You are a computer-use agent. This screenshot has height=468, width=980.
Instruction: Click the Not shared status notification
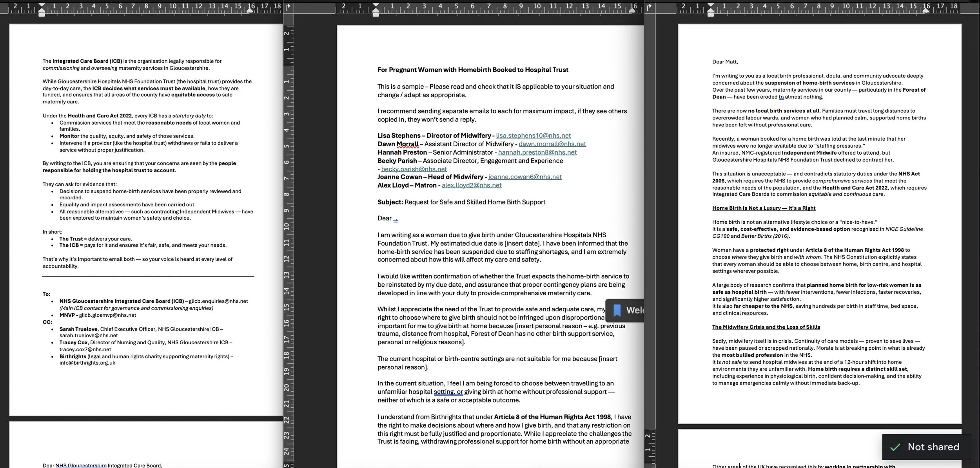[933, 447]
